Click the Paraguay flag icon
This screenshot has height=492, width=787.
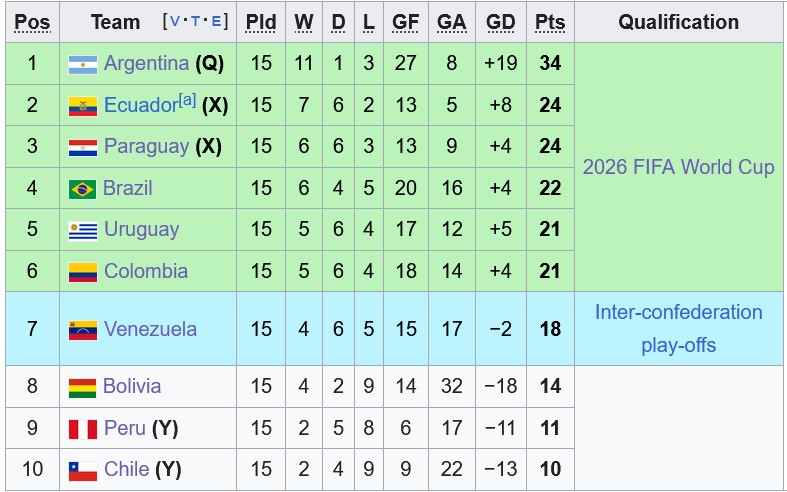(x=82, y=147)
